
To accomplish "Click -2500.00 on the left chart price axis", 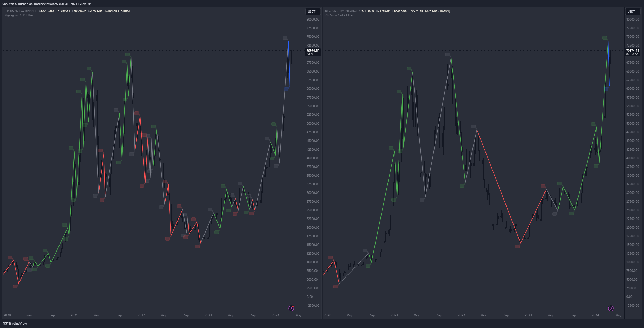I will click(313, 306).
